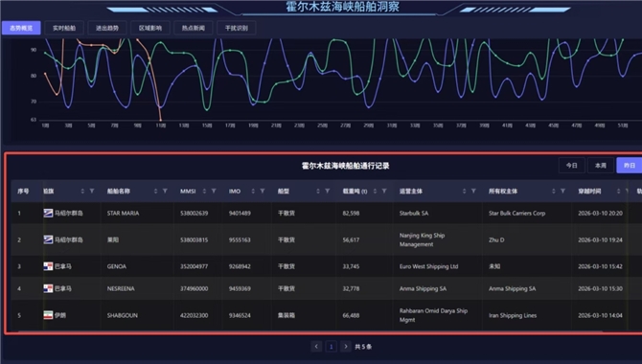This screenshot has width=642, height=364.
Task: Open the 进出趋势 tab
Action: click(107, 28)
